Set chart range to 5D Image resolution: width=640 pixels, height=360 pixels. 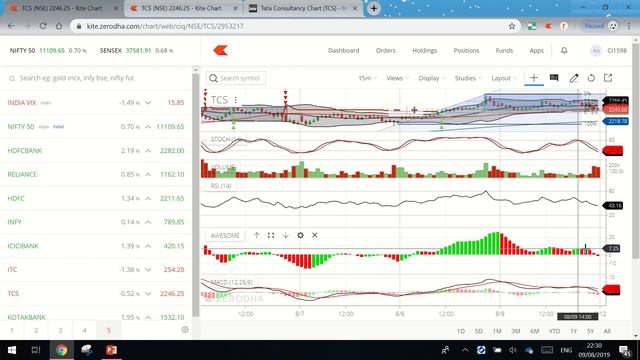(x=479, y=331)
